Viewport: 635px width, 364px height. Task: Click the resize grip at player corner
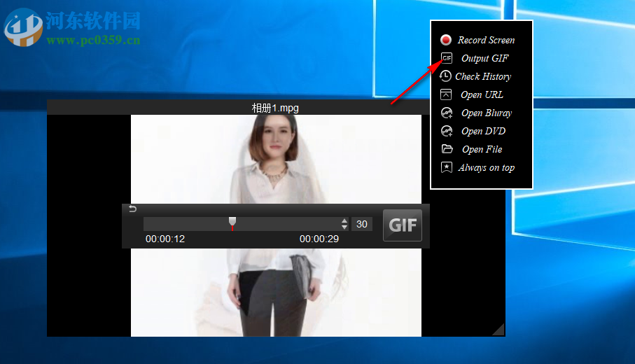tap(498, 330)
